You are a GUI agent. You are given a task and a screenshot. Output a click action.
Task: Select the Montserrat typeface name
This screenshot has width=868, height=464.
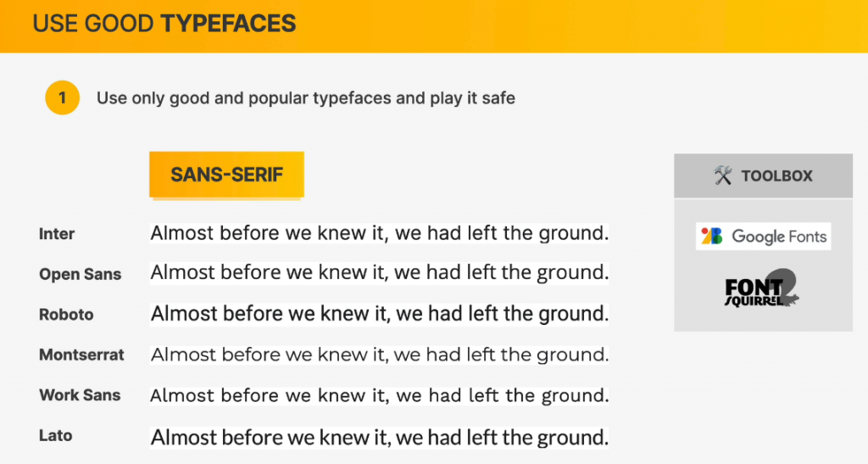(81, 355)
